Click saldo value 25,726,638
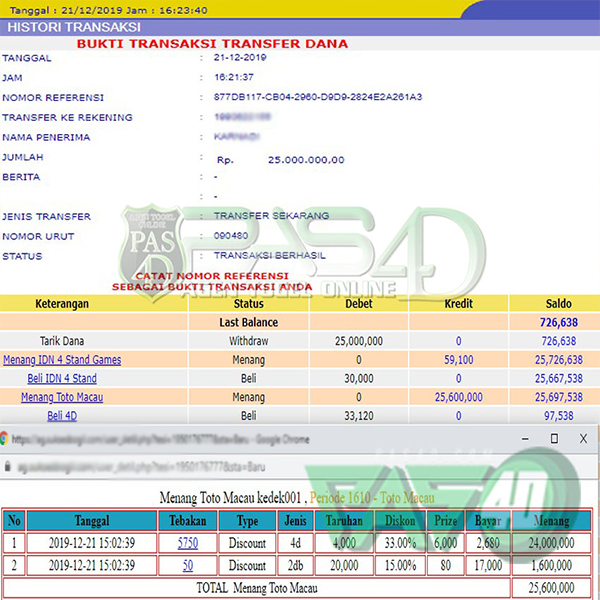 (x=559, y=360)
